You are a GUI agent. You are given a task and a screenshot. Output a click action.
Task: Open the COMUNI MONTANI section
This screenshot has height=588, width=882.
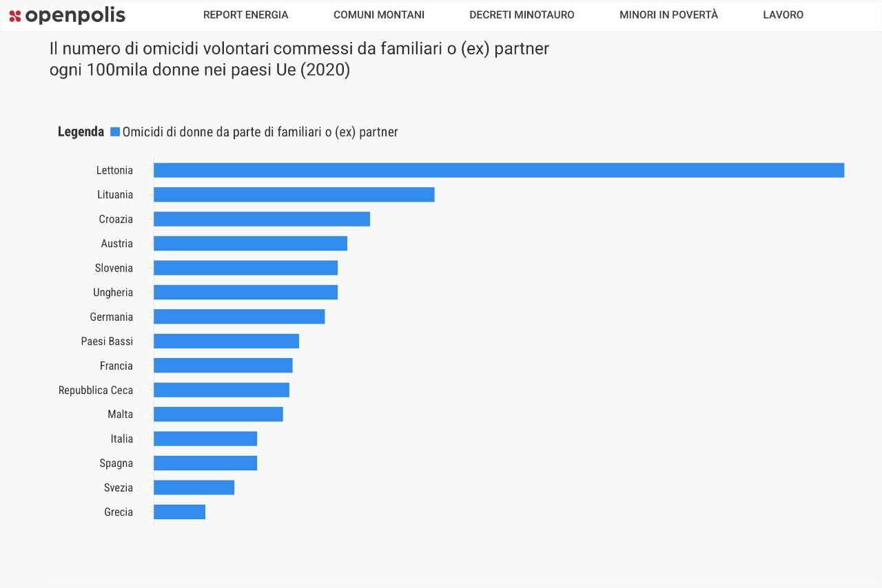[379, 15]
